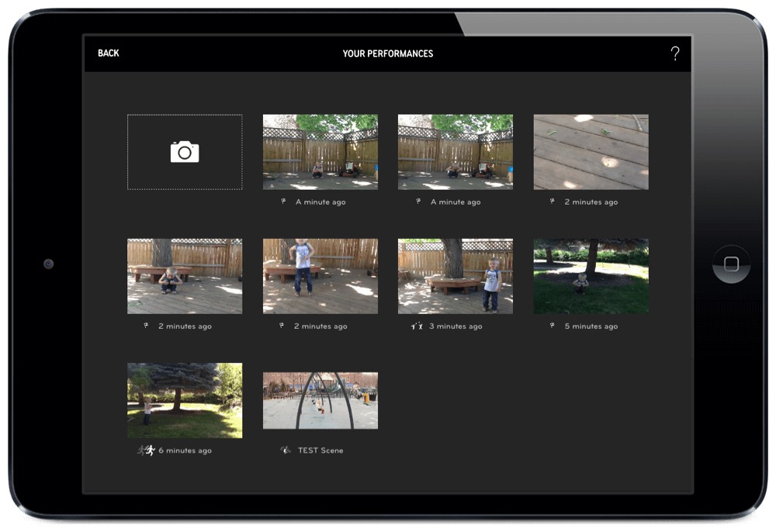Viewport: 776px width, 532px height.
Task: Click the figure icon beside 3 minutes ago
Action: coord(417,326)
